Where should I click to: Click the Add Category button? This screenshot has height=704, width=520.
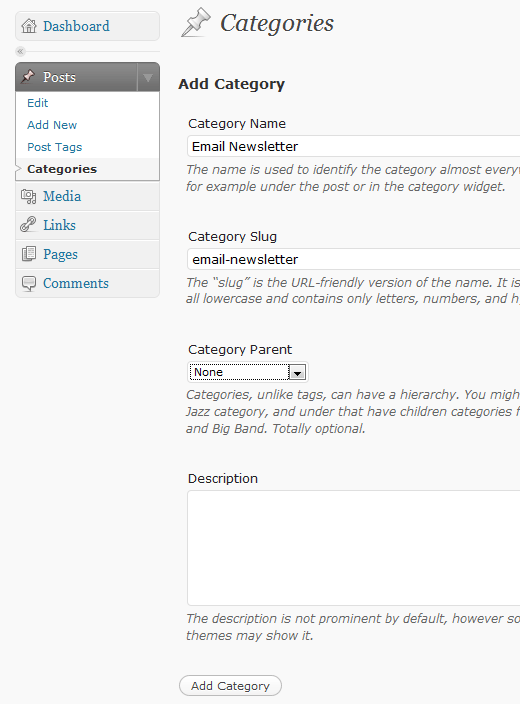230,686
